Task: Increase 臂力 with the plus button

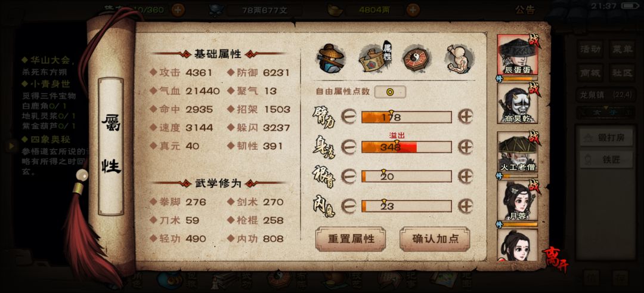Action: tap(466, 117)
